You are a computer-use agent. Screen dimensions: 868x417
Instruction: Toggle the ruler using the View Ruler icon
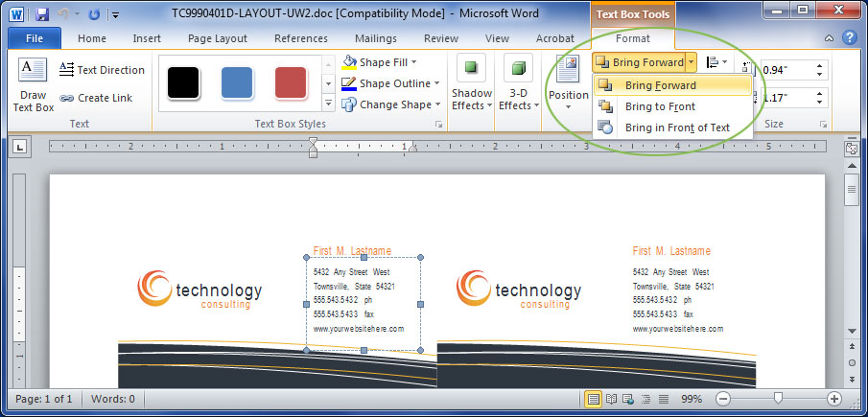[851, 148]
